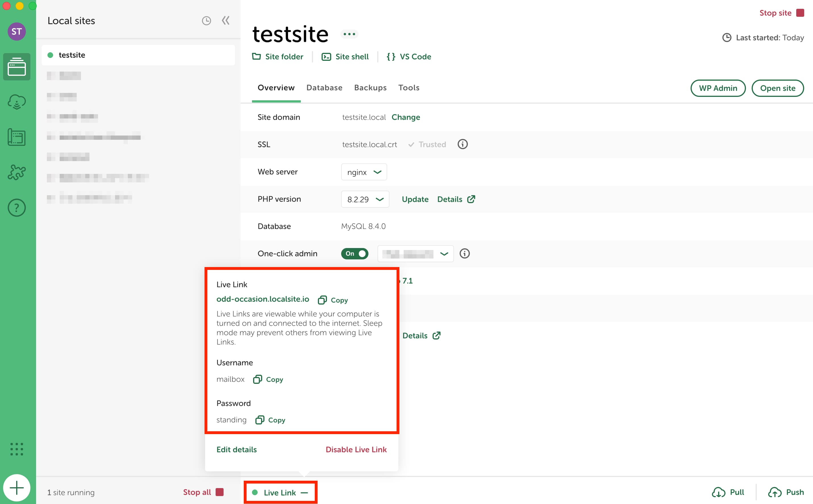Expand the Web server nginx dropdown
813x504 pixels.
(364, 172)
